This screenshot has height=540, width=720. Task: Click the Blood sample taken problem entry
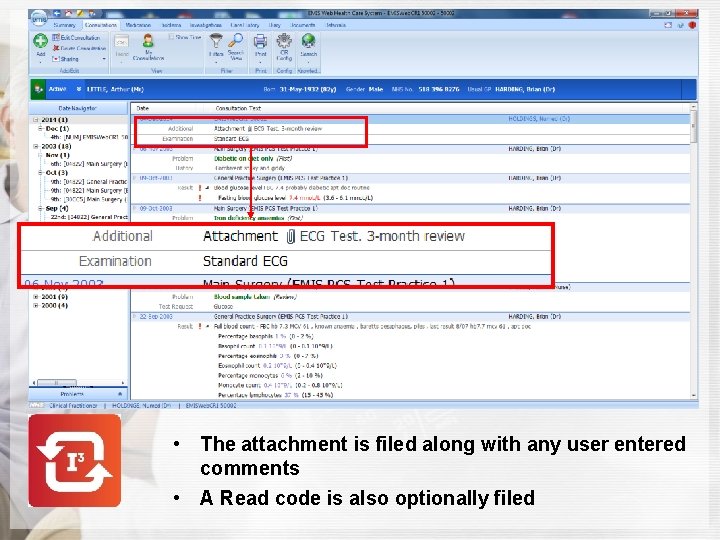click(242, 297)
